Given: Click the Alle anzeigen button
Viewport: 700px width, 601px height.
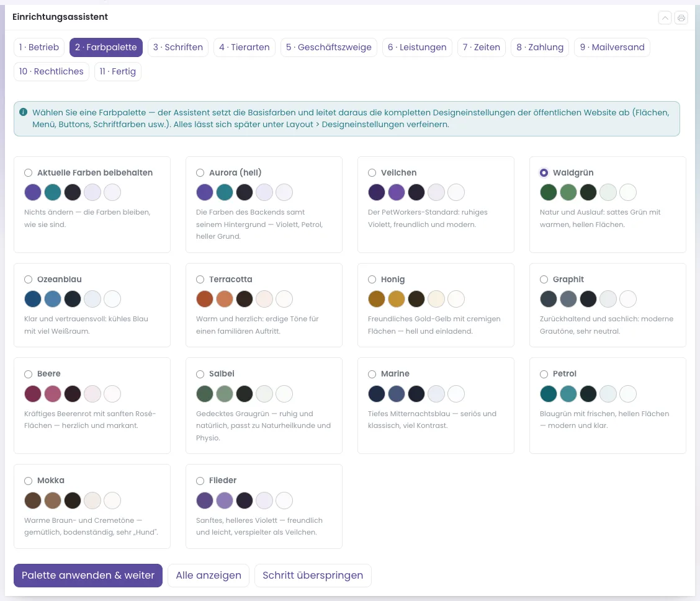Looking at the screenshot, I should coord(209,576).
